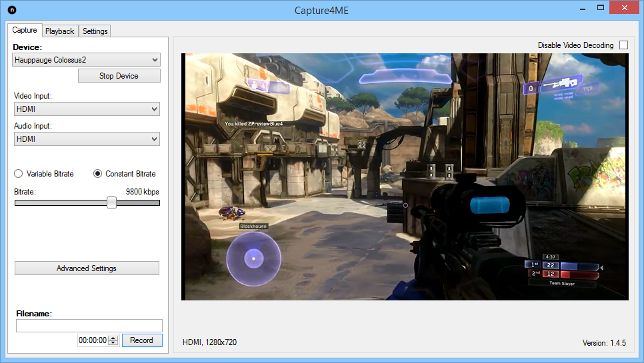Increment the recording timer up arrow
Viewport: 644px width, 363px height.
[x=113, y=338]
